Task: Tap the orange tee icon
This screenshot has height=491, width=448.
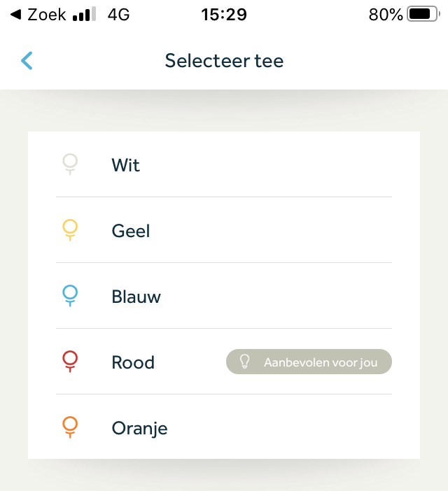Action: [70, 427]
